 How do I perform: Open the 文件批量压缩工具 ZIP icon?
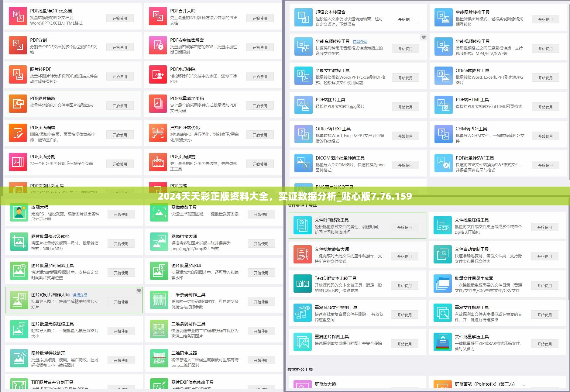click(x=443, y=225)
